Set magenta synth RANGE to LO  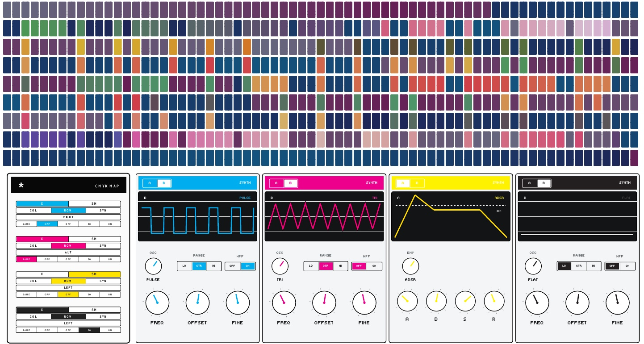(x=311, y=266)
